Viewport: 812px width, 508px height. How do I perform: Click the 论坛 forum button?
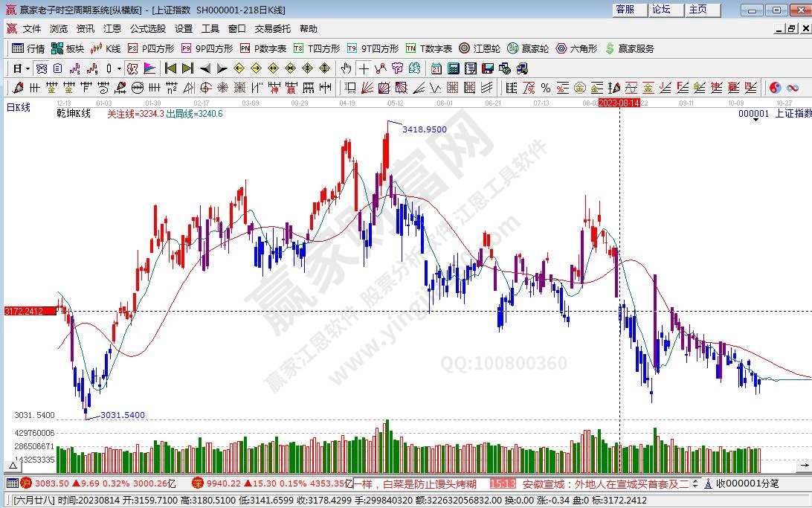pos(661,10)
